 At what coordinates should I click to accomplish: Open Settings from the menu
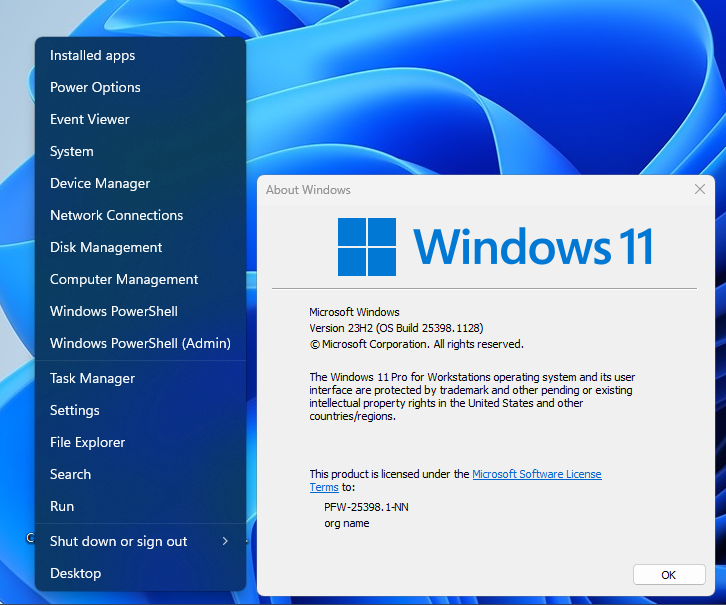pyautogui.click(x=140, y=410)
